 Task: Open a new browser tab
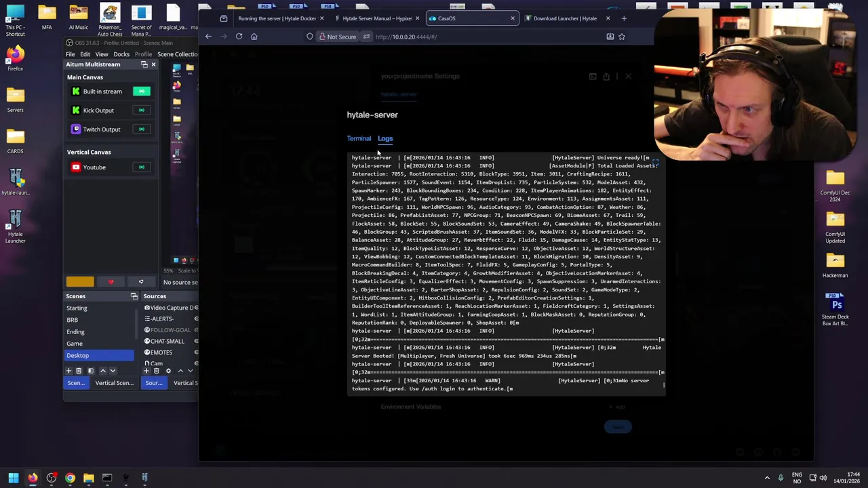(x=624, y=18)
